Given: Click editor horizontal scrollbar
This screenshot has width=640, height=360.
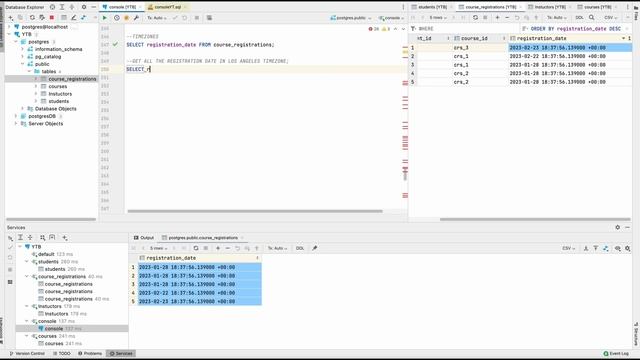Looking at the screenshot, I should click(x=255, y=211).
